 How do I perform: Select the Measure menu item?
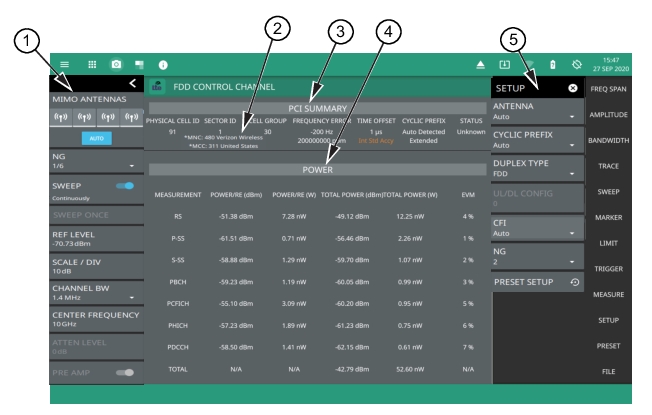616,296
